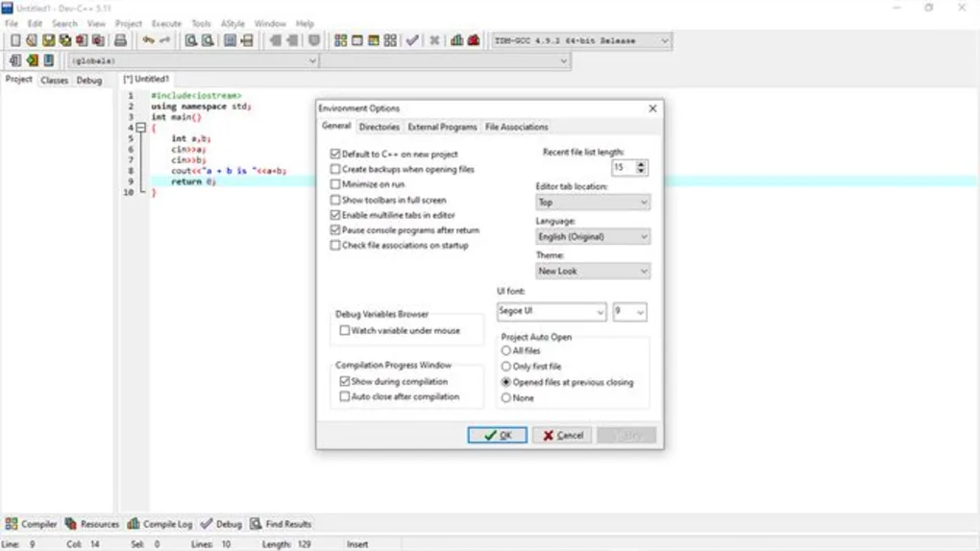Click the Debug checkmark toolbar icon
Viewport: 980px width, 551px height.
(x=412, y=40)
